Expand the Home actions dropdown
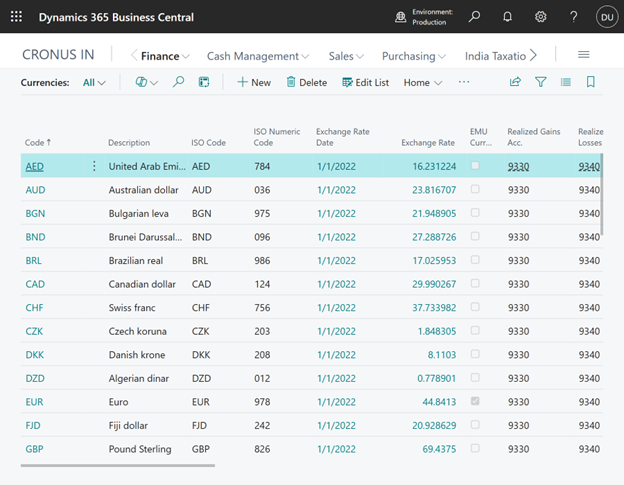Screen dimensions: 624x485 423,83
